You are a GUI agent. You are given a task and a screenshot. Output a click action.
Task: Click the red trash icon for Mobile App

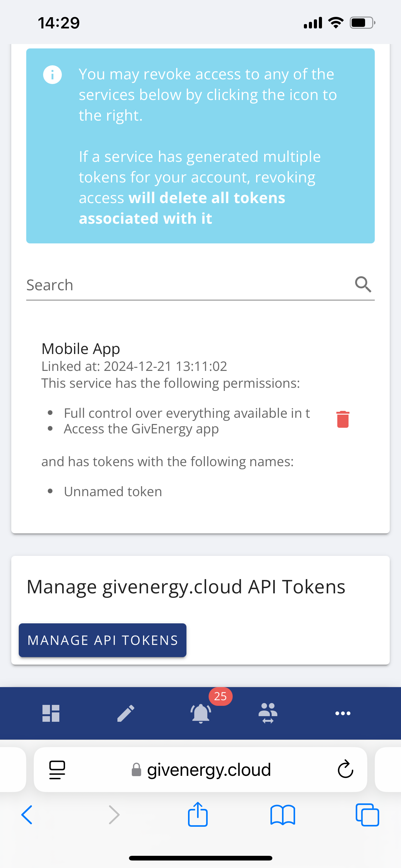pyautogui.click(x=343, y=420)
